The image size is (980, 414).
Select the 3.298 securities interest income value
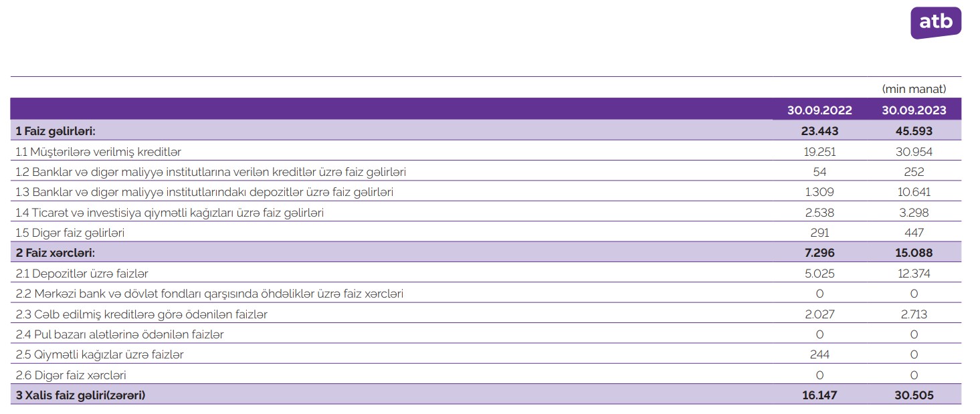coord(914,213)
